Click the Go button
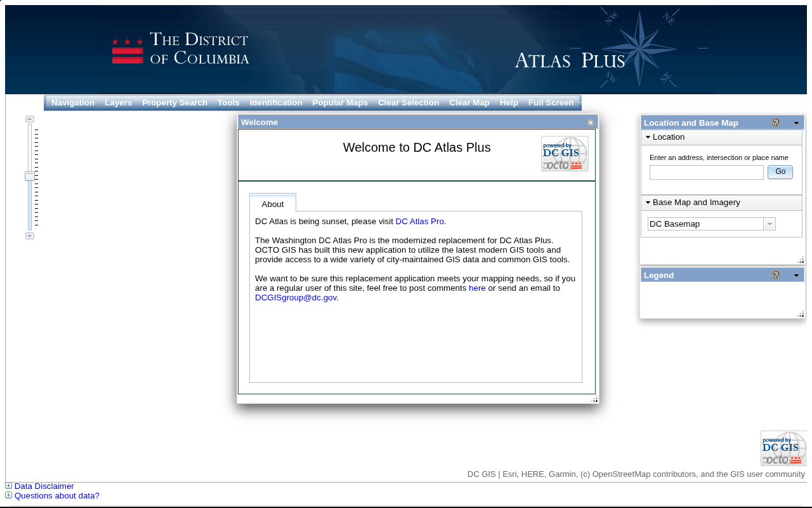The height and width of the screenshot is (508, 812). pyautogui.click(x=780, y=172)
